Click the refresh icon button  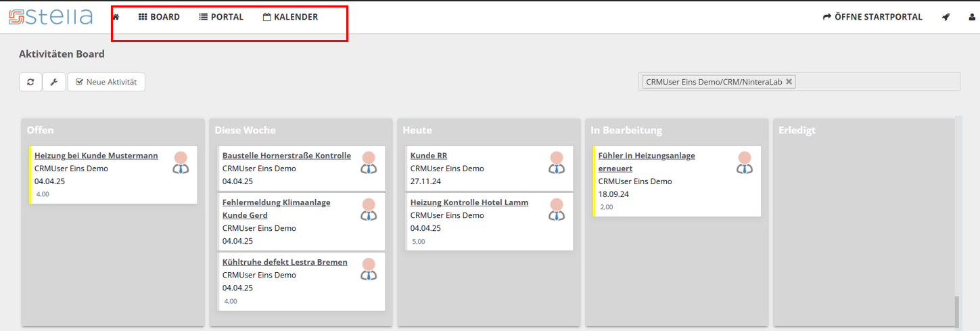[x=30, y=82]
